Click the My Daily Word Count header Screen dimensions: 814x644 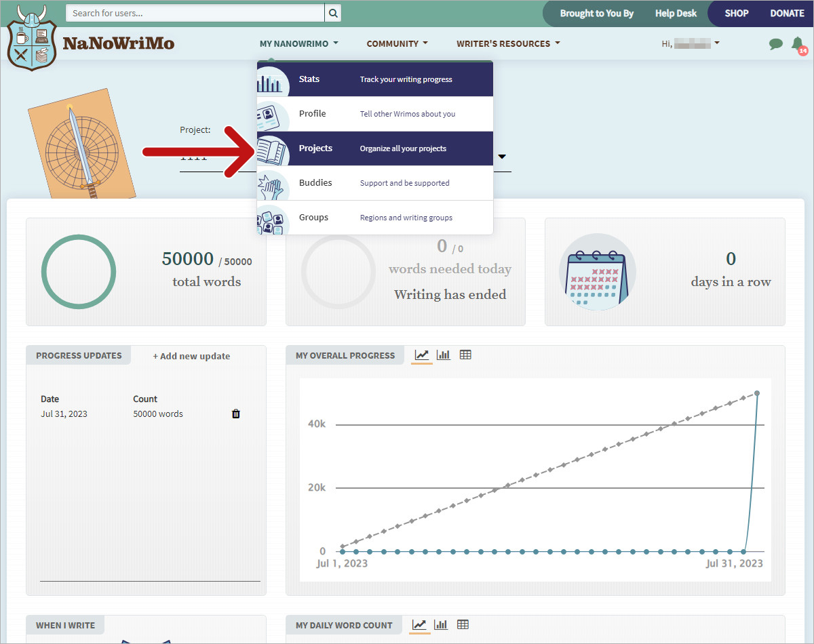344,625
